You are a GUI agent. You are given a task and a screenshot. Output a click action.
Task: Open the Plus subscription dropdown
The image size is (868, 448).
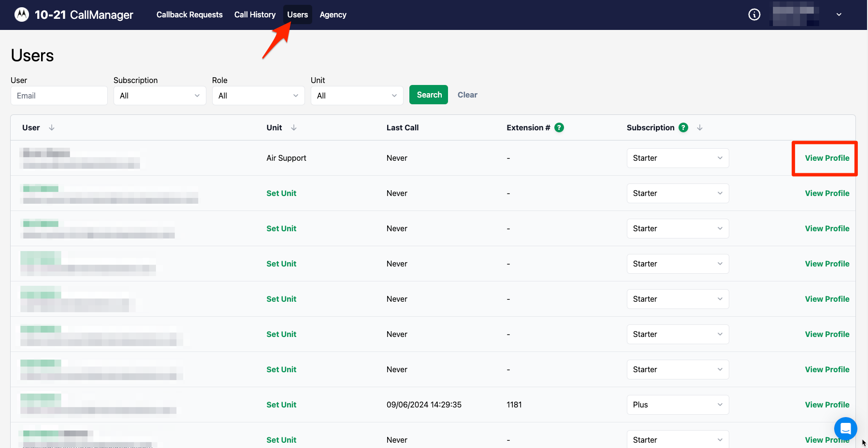678,405
